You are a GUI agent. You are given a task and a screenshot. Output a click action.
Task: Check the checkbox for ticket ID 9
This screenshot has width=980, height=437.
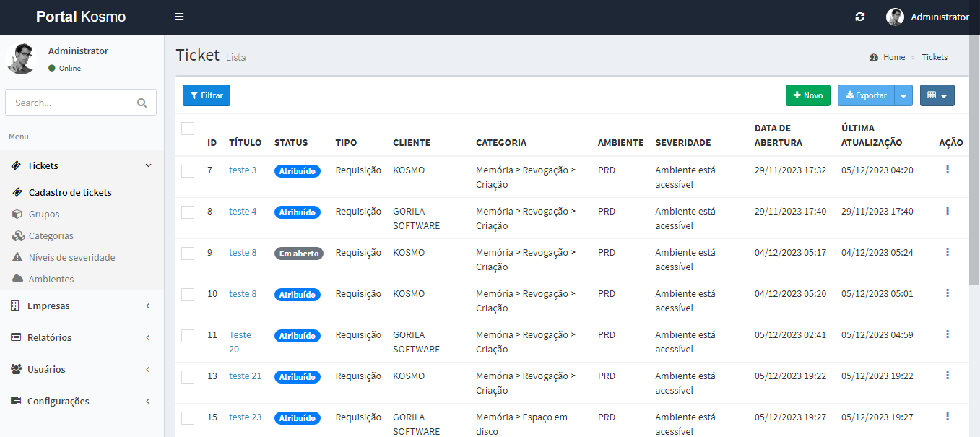(x=188, y=254)
